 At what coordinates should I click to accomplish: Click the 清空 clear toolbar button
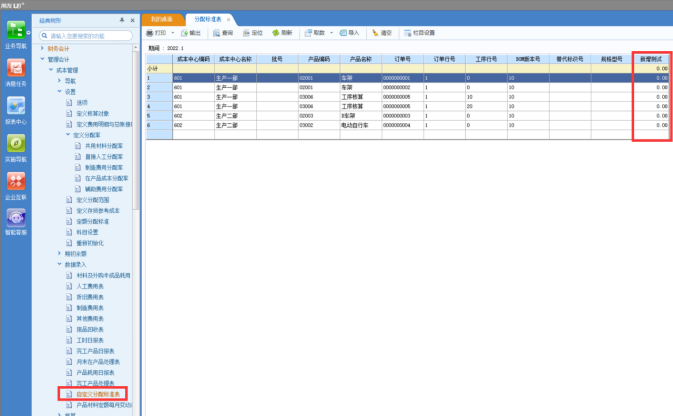coord(382,33)
